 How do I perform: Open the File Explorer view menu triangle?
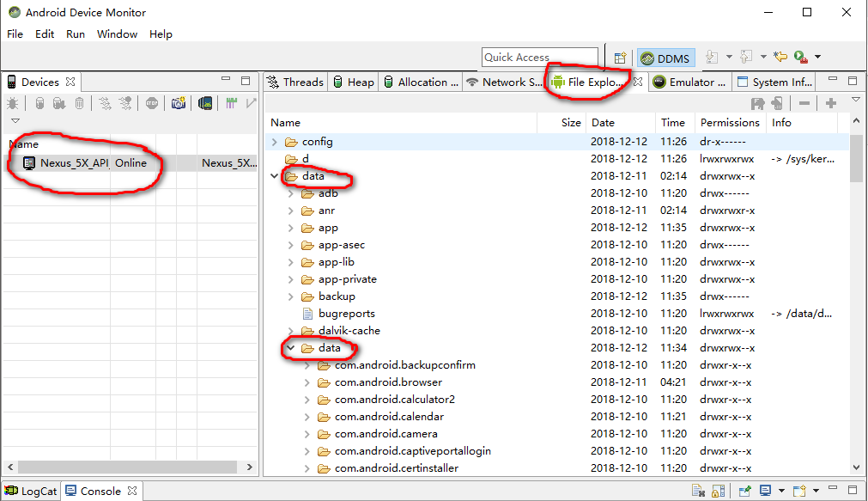[x=856, y=100]
